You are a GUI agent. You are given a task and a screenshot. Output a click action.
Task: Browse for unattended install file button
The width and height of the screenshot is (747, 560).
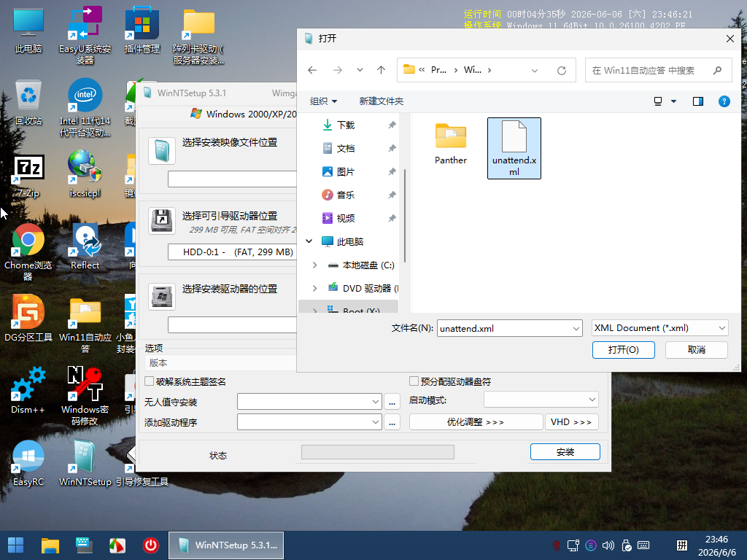coord(392,402)
